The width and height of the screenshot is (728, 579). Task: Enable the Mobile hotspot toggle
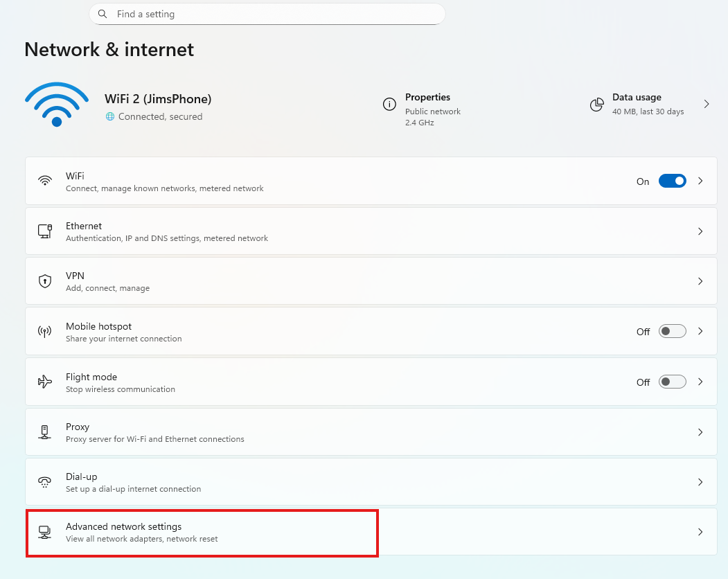(x=672, y=331)
